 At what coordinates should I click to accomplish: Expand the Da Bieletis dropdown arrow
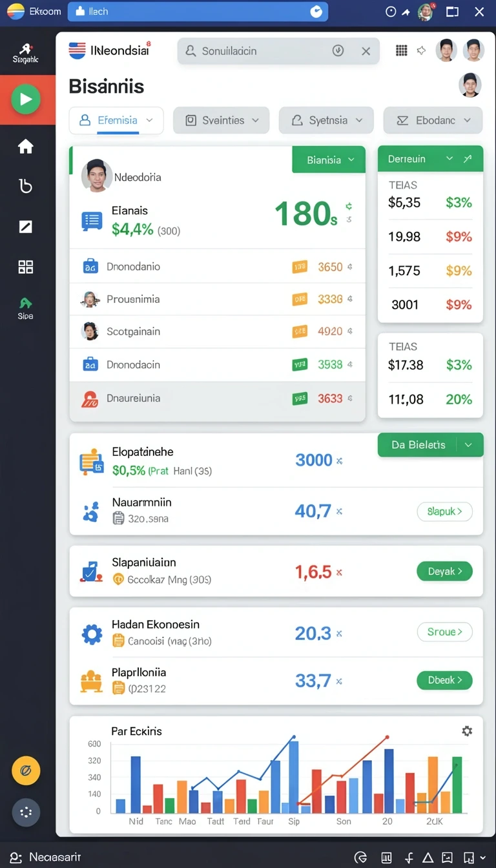(469, 445)
